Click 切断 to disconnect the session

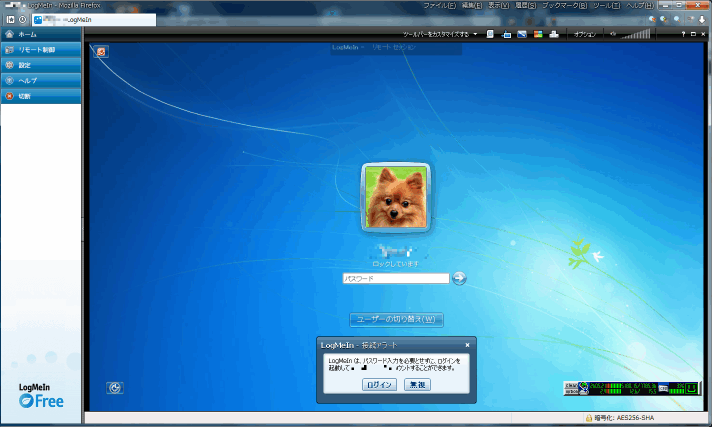41,96
